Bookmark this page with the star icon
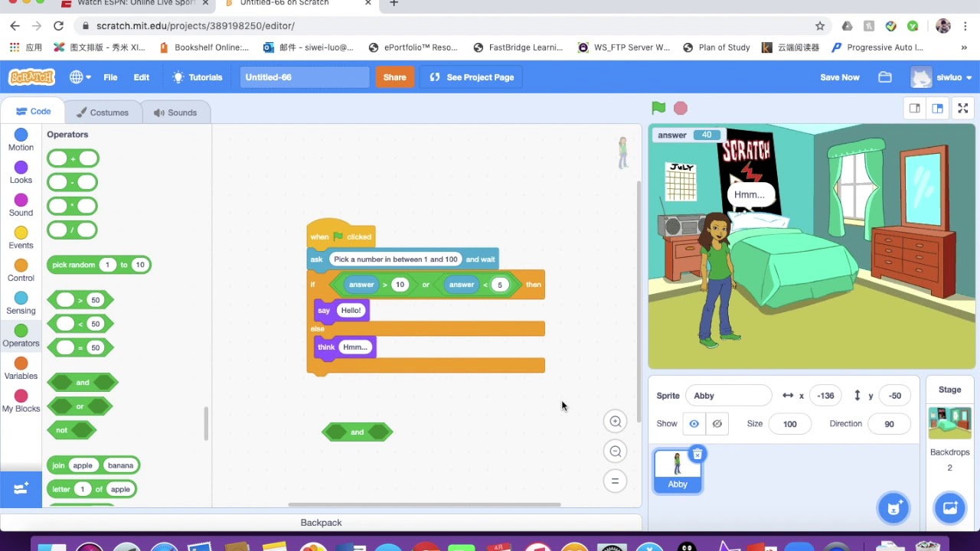Viewport: 980px width, 551px height. click(820, 26)
